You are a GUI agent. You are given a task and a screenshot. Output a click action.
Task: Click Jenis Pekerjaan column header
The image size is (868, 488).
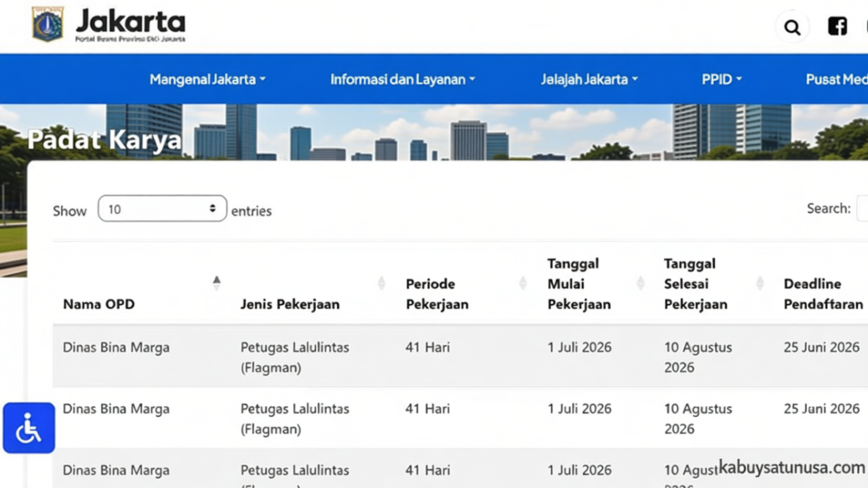(290, 304)
